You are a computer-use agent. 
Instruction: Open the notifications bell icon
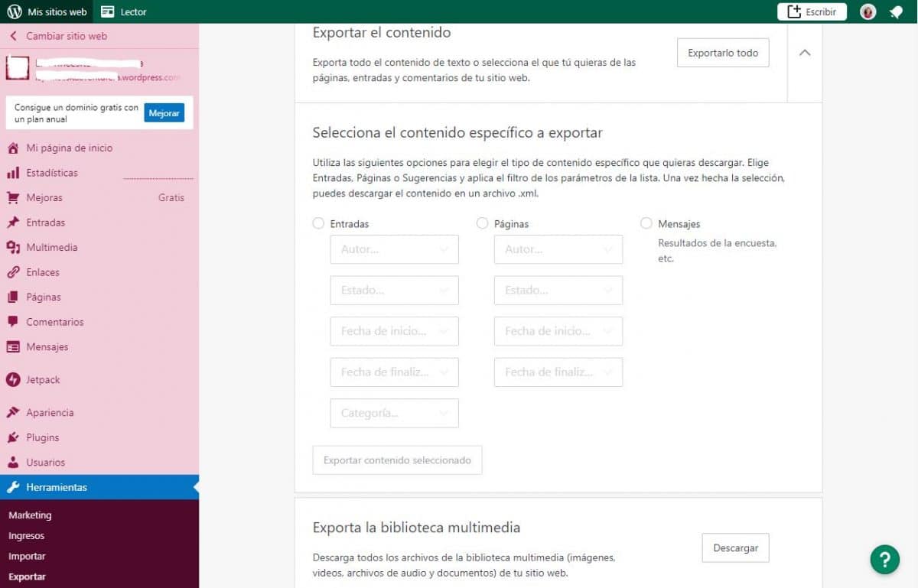click(896, 11)
